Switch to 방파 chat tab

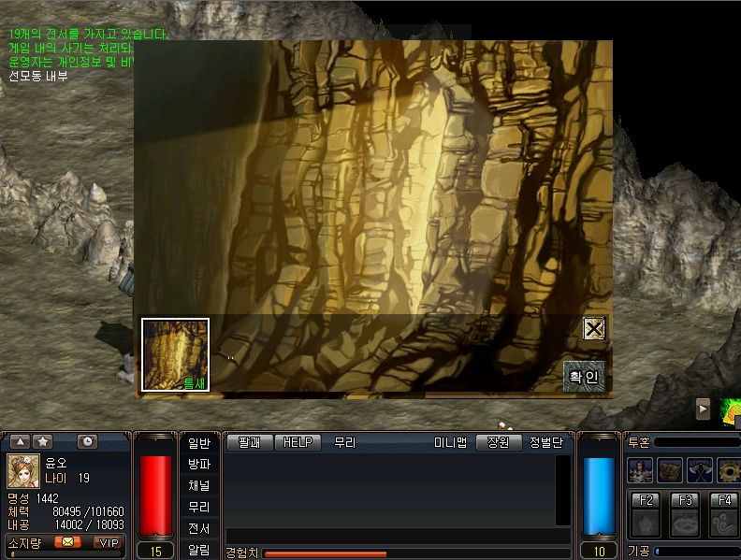pos(199,464)
